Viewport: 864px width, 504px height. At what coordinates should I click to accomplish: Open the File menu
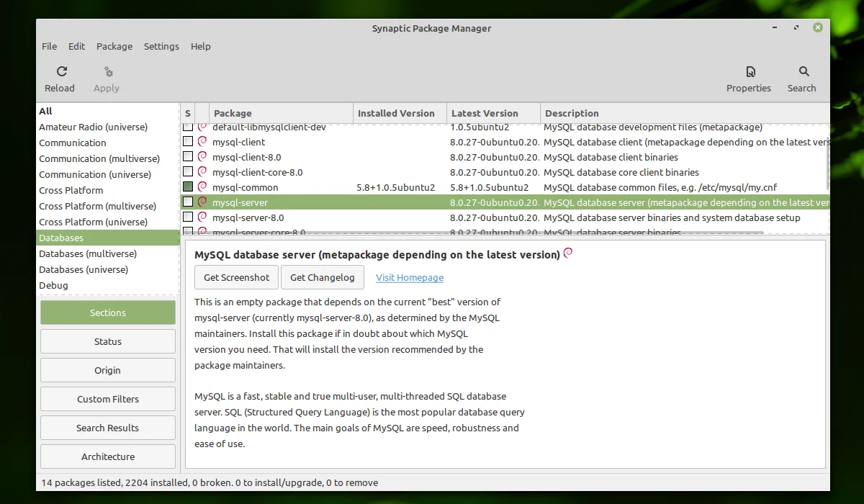click(49, 46)
